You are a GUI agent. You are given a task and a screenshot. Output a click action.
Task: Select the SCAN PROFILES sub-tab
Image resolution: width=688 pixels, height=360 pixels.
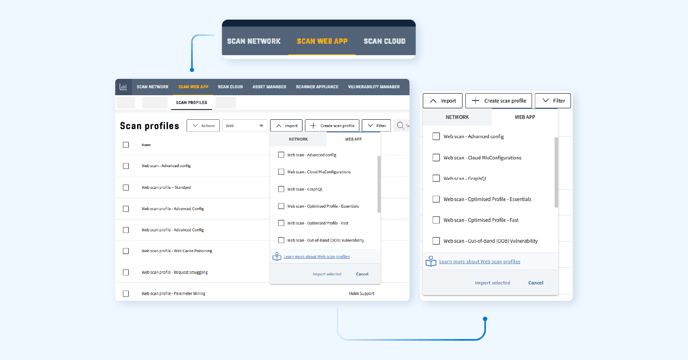point(191,102)
